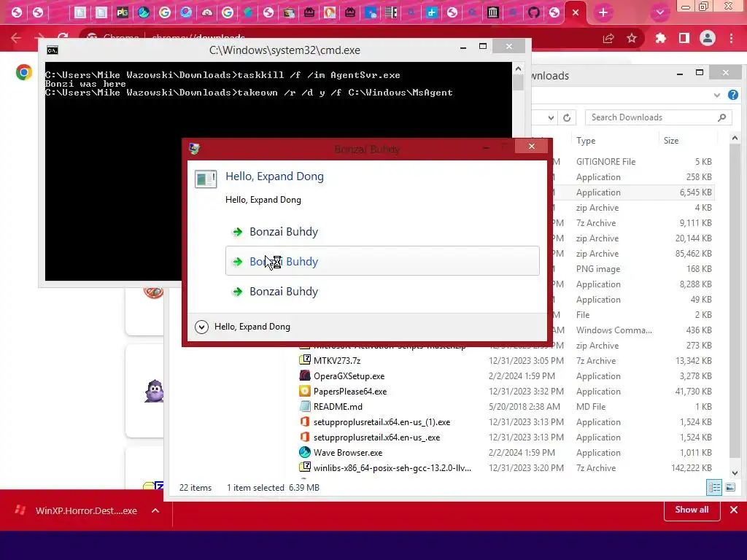
Task: Open the Chrome extensions menu
Action: 660,38
